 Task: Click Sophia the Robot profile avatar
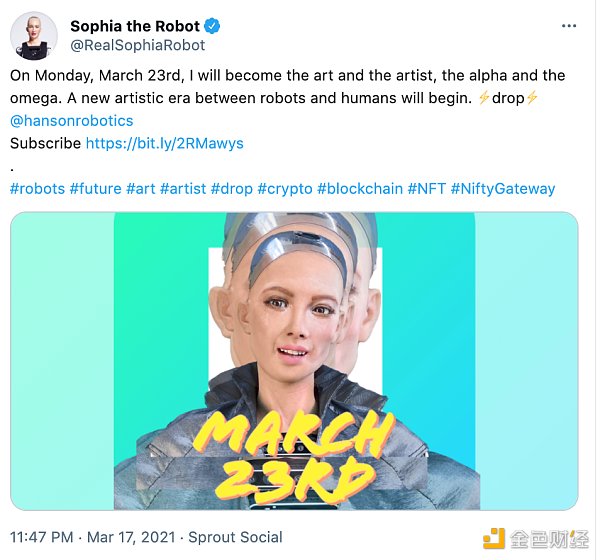33,35
